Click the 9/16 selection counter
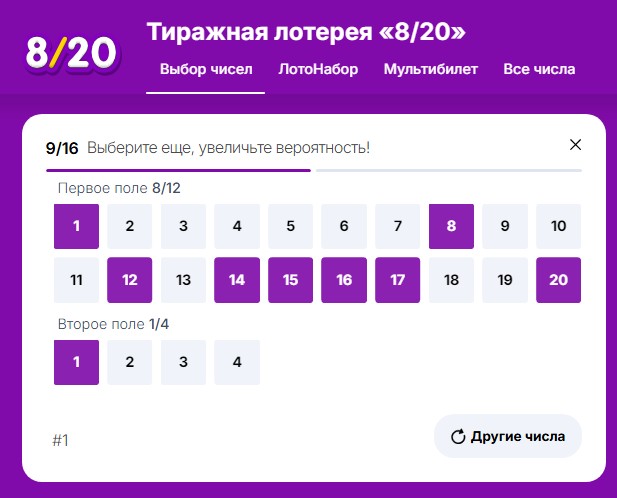The image size is (617, 498). [62, 148]
